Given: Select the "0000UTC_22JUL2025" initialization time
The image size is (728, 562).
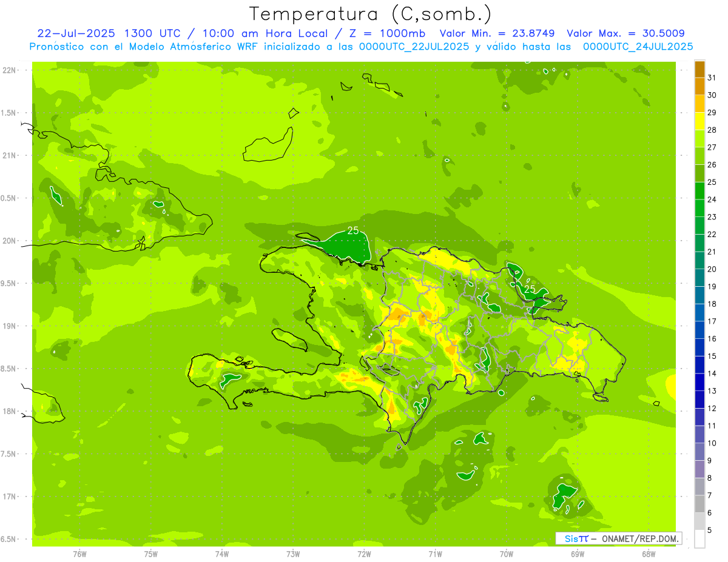Looking at the screenshot, I should pos(414,47).
